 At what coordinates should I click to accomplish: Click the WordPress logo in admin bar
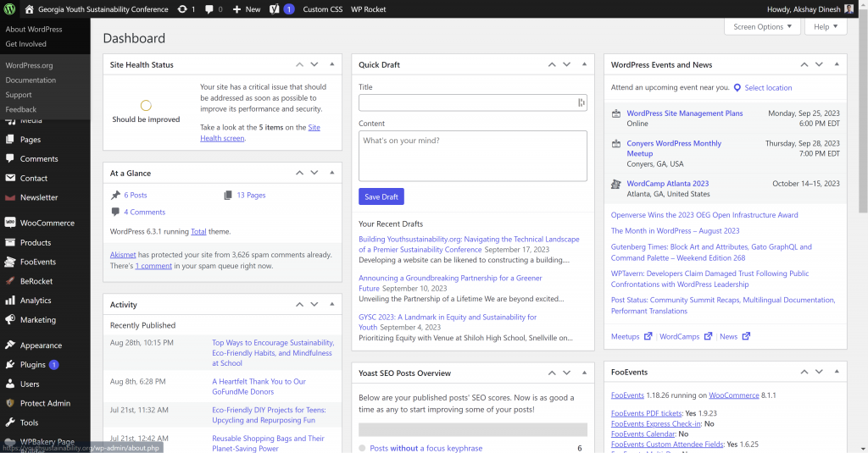(x=10, y=9)
